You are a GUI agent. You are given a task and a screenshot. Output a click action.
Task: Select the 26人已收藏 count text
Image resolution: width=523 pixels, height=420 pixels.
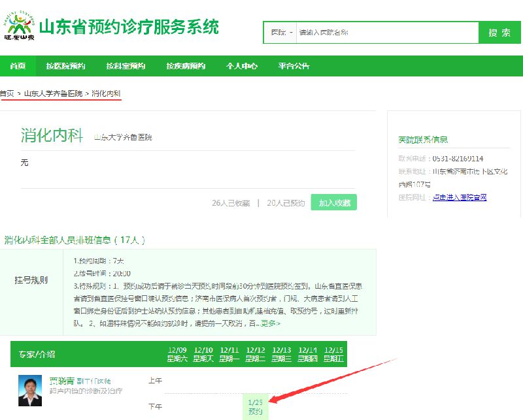[231, 203]
